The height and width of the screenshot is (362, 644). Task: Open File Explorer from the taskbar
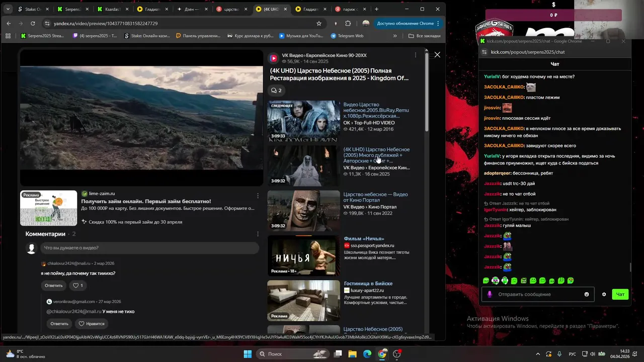[x=353, y=354]
